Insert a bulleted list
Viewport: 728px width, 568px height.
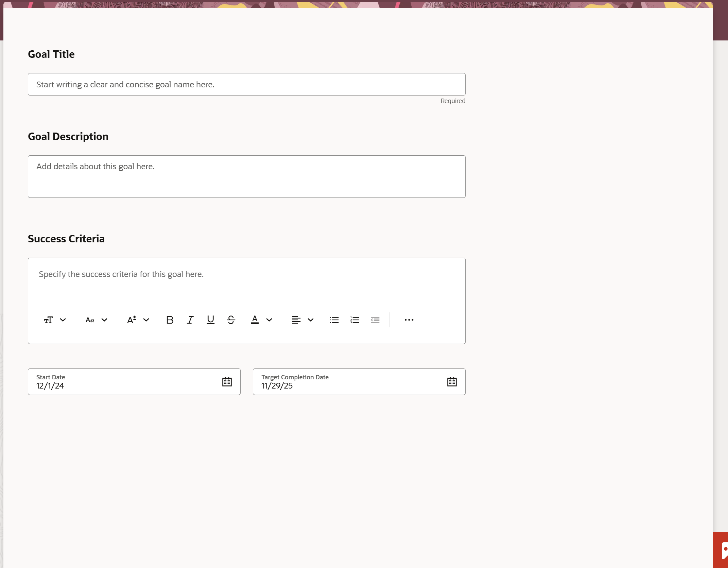click(x=334, y=320)
